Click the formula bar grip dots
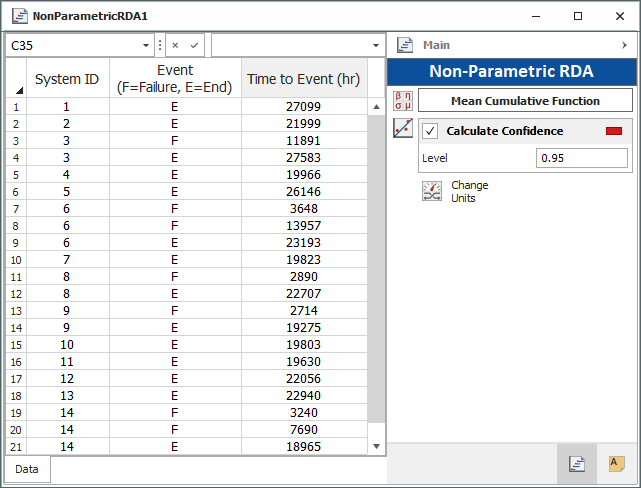Screen dimensions: 641x488 tap(160, 45)
